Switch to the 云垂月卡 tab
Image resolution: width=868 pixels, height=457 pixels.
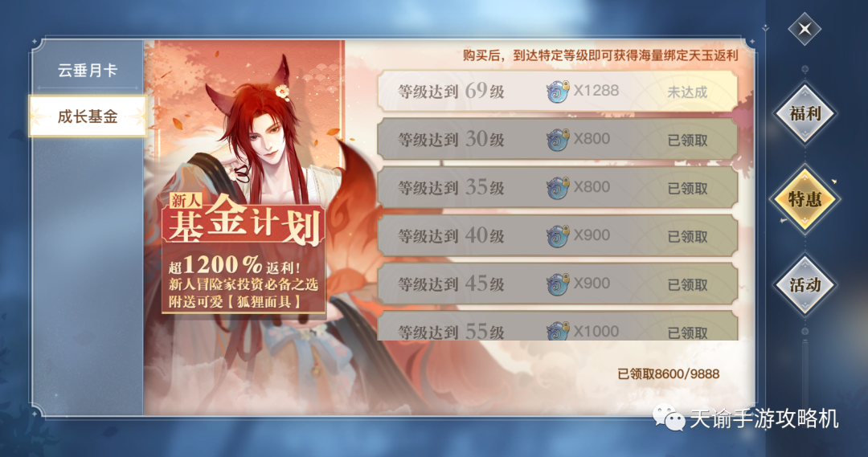[88, 70]
